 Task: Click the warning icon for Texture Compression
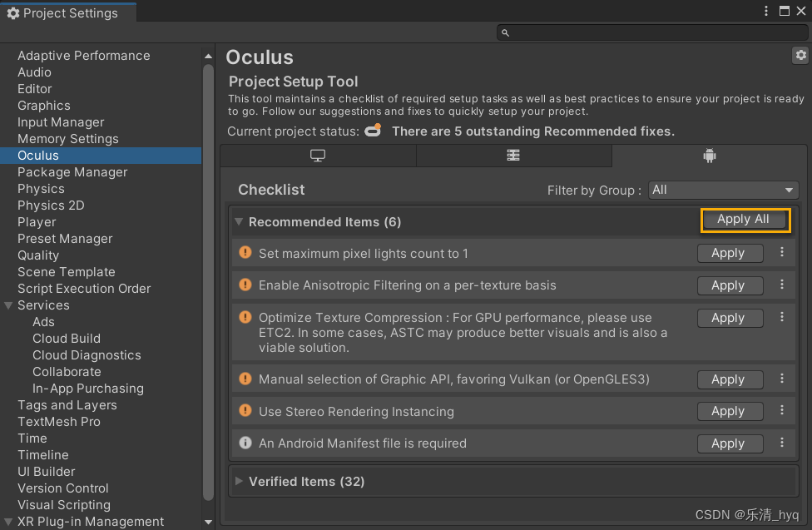245,316
